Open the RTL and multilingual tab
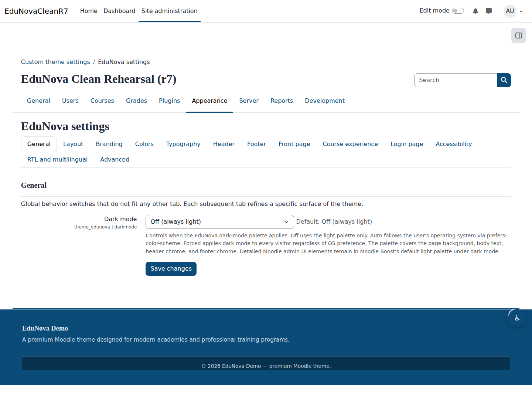 tap(57, 160)
